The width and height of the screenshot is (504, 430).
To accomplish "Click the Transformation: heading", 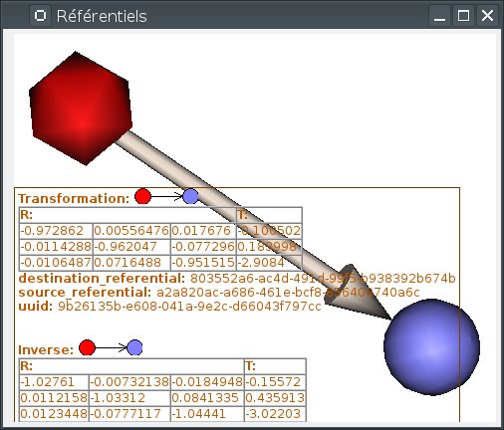I will pyautogui.click(x=74, y=199).
